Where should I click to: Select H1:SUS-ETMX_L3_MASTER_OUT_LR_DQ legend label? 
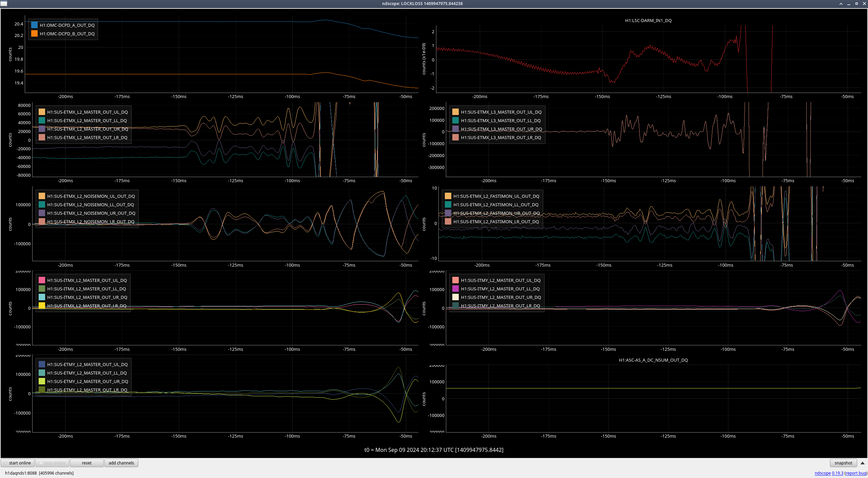[501, 138]
